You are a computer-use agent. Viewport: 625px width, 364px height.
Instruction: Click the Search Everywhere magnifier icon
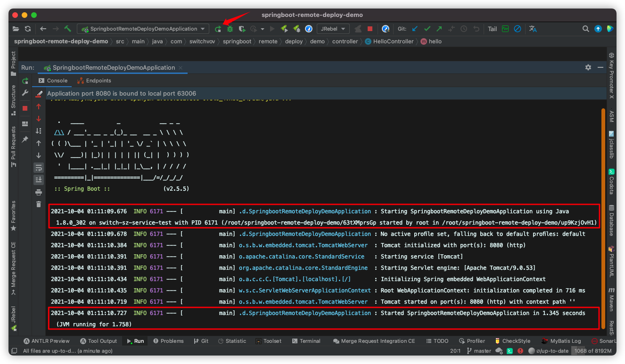[585, 29]
